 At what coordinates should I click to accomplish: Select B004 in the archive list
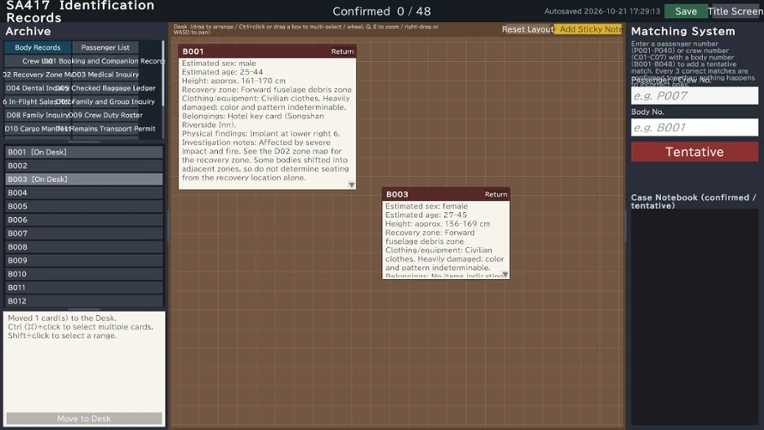pos(84,193)
